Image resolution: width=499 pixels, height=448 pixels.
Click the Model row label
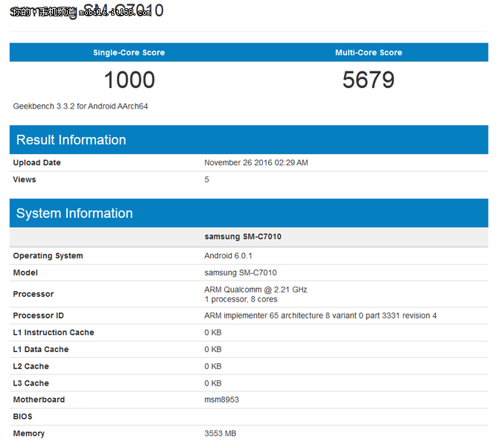(25, 272)
